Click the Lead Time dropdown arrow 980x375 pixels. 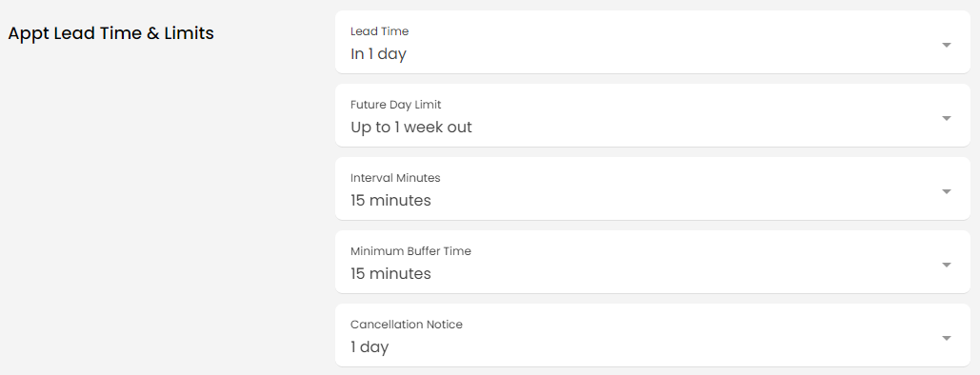click(947, 45)
